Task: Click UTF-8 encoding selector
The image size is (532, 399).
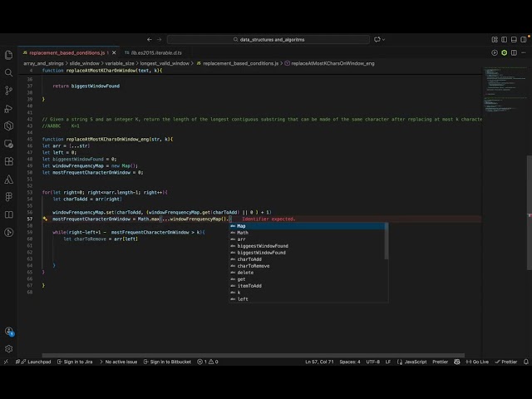Action: pyautogui.click(x=372, y=362)
